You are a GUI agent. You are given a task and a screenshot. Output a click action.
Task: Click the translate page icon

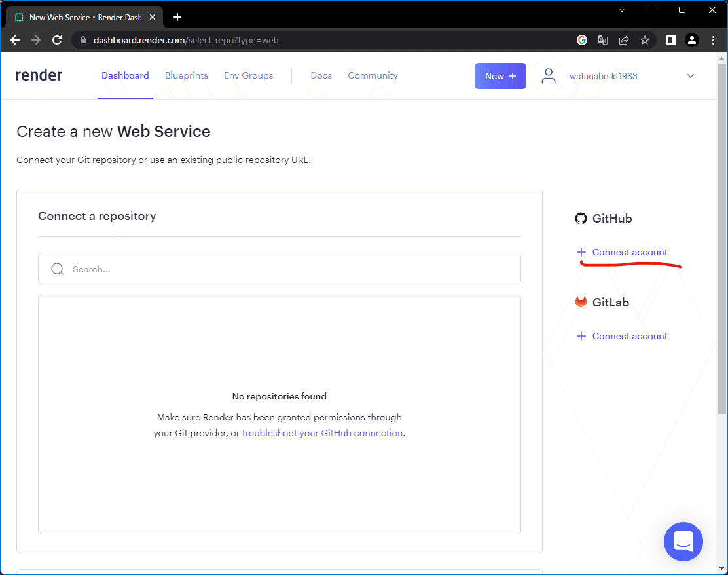tap(603, 40)
